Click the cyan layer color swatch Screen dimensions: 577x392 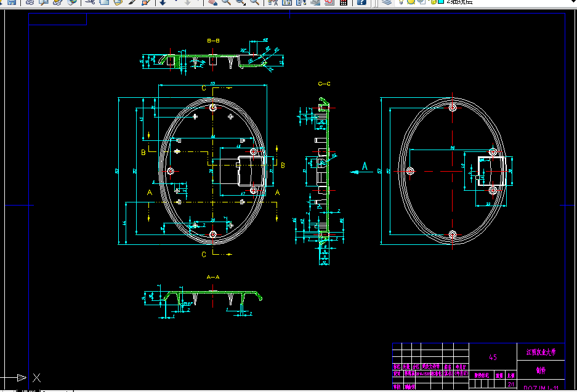440,1
